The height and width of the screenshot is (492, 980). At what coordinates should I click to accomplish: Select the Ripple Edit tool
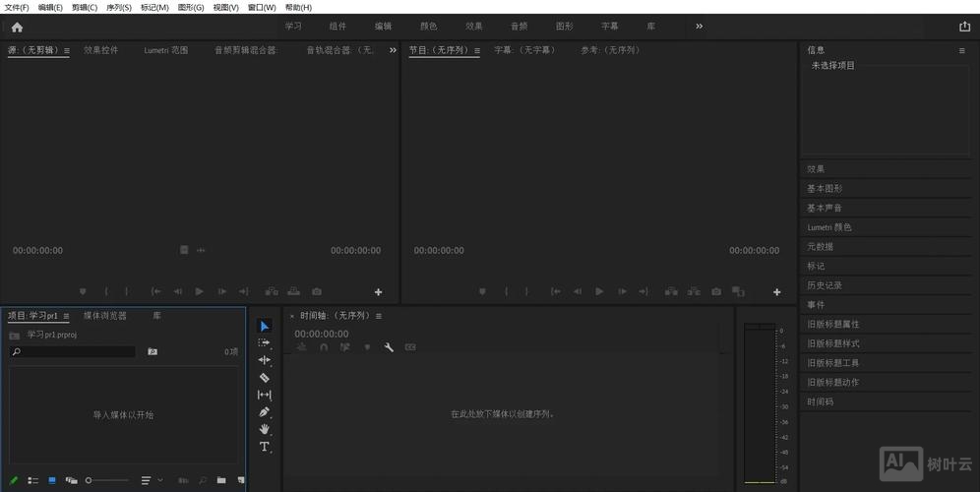click(x=264, y=360)
